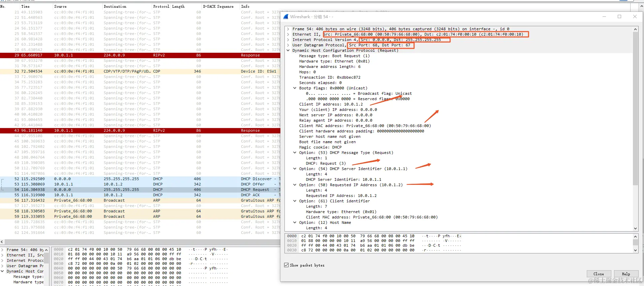644x286 pixels.
Task: Click the Wireshark fin icon in title
Action: pos(286,16)
